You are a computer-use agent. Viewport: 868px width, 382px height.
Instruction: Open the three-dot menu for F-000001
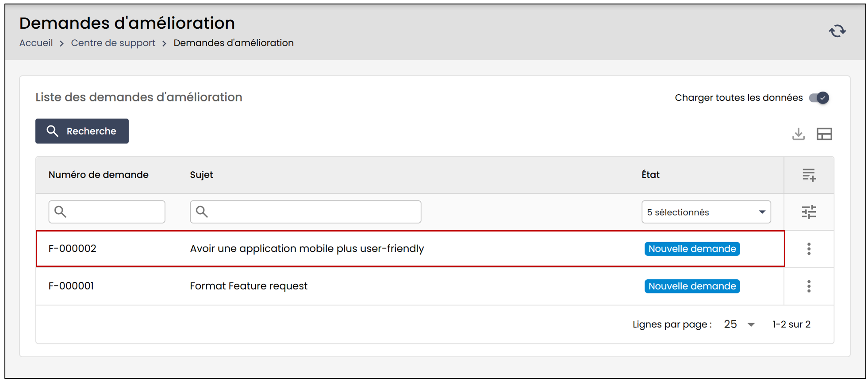(809, 286)
